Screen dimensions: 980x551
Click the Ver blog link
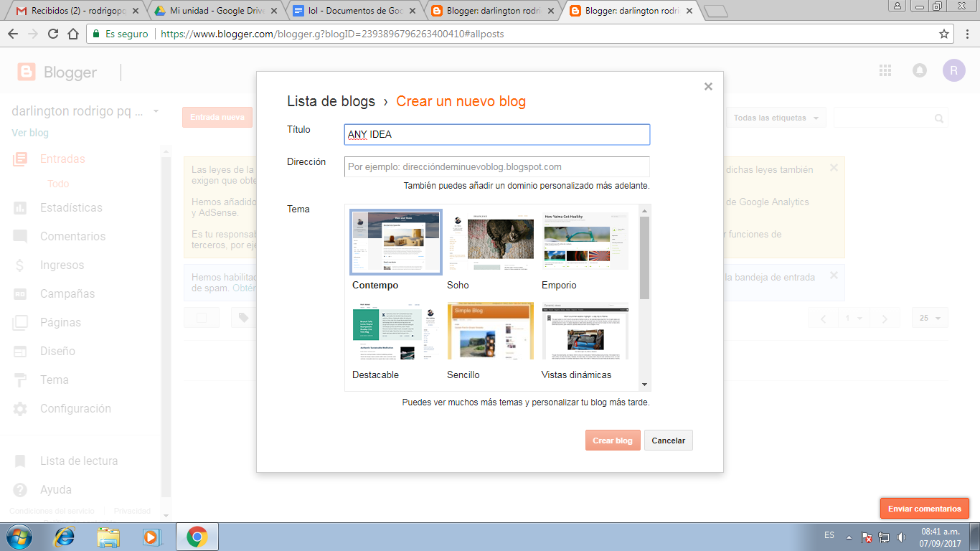pyautogui.click(x=30, y=133)
